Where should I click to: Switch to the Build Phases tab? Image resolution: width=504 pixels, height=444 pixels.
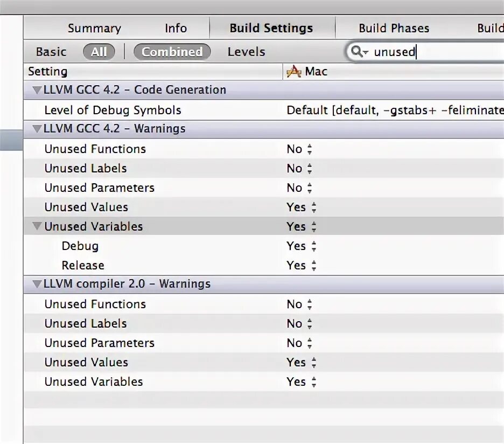tap(394, 29)
